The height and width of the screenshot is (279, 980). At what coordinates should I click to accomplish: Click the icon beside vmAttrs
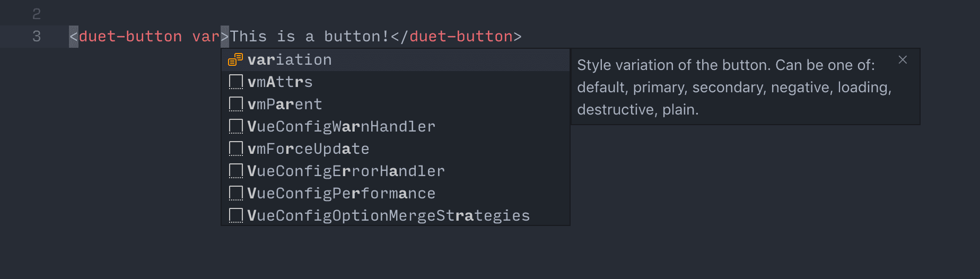pos(236,82)
